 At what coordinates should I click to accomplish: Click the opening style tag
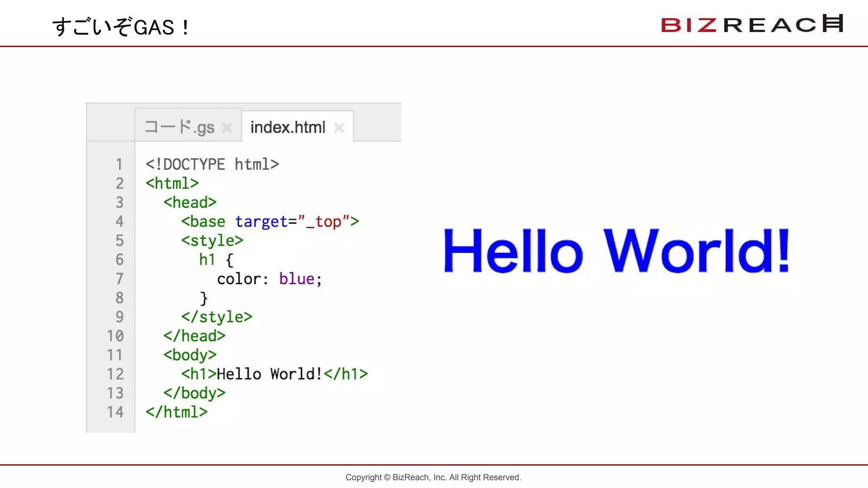tap(212, 241)
